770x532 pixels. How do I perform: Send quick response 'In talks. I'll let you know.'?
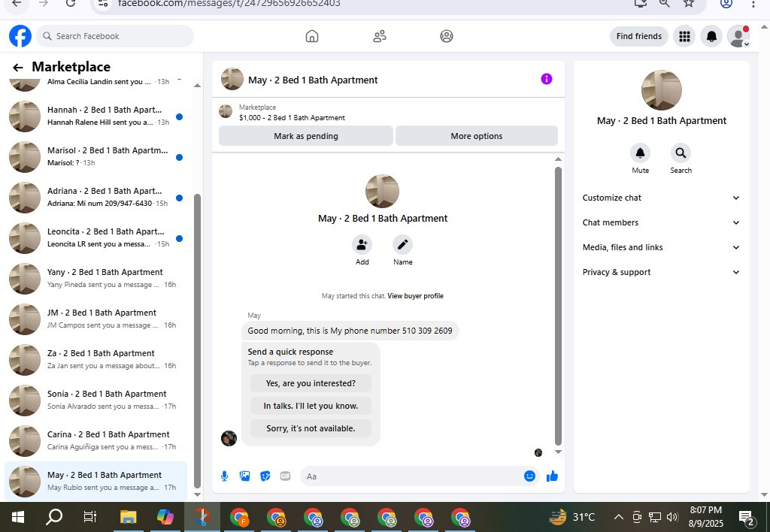pos(311,406)
